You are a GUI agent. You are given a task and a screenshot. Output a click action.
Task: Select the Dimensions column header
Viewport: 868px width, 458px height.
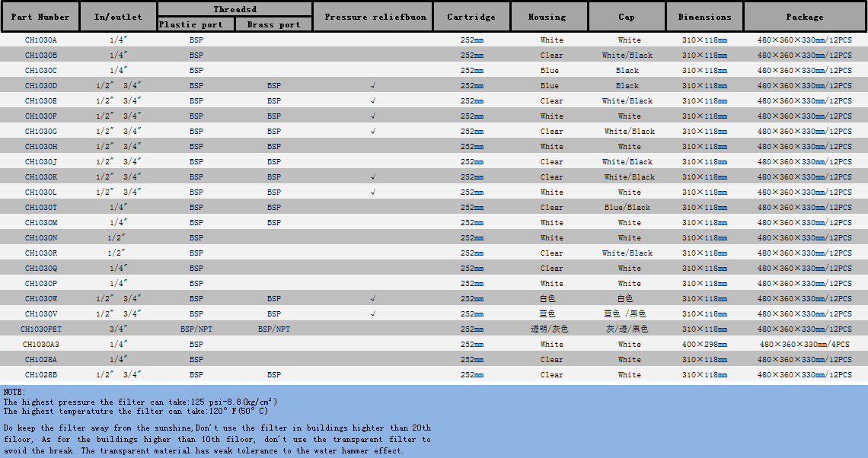point(704,17)
